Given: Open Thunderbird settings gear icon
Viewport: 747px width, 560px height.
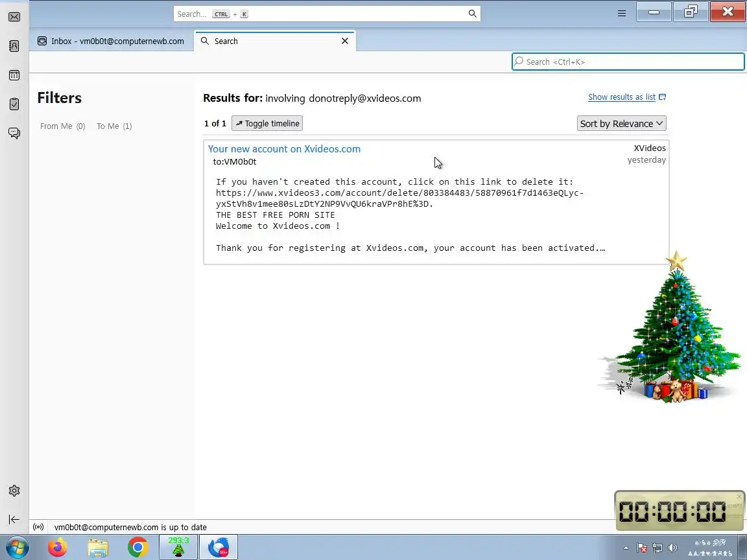Looking at the screenshot, I should [x=14, y=491].
